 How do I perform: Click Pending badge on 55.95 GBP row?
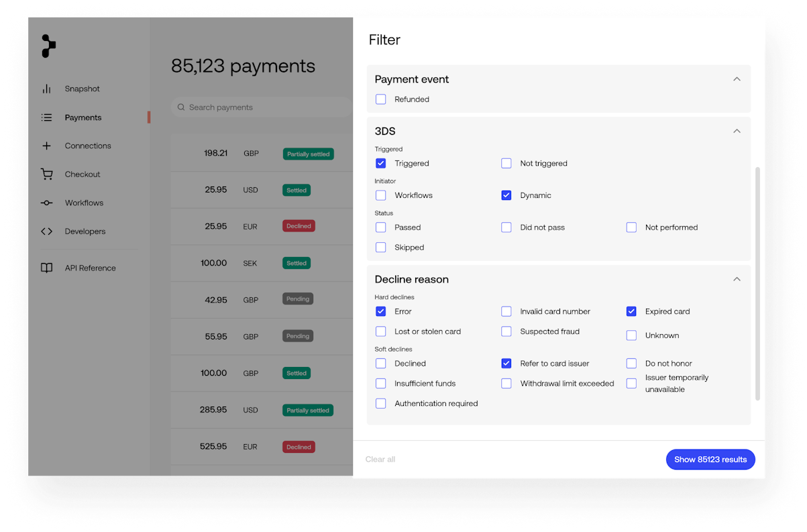tap(298, 336)
